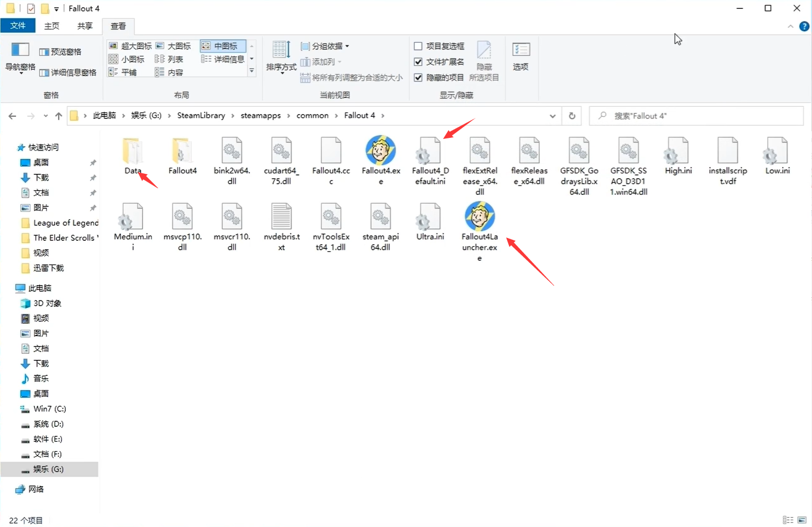Select the bink2w64.dll file
812x527 pixels.
tap(232, 161)
